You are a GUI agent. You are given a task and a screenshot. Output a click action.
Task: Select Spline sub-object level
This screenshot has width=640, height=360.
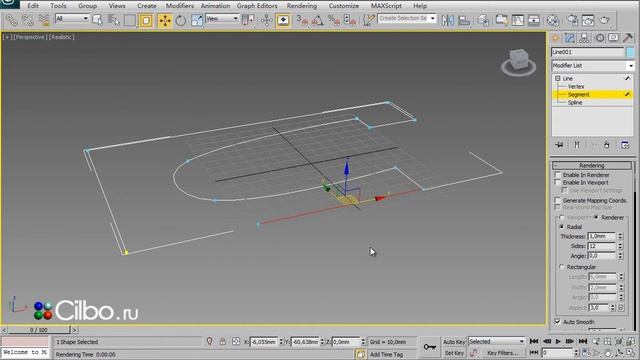[x=575, y=102]
